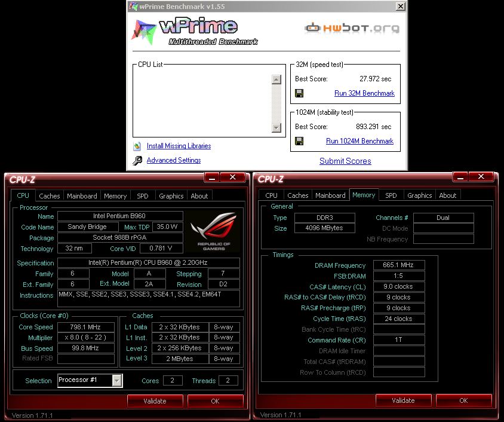Click the Channels value Dual
Image resolution: width=504 pixels, height=422 pixels.
pyautogui.click(x=443, y=218)
